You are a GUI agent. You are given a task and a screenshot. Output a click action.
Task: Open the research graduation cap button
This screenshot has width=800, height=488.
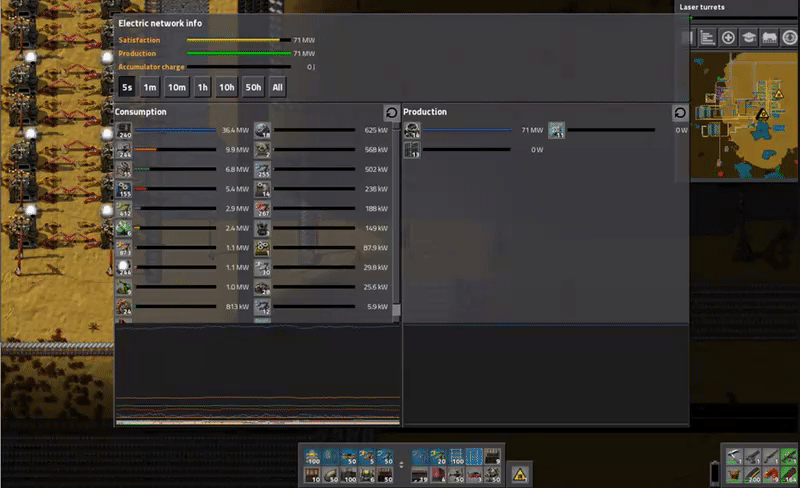click(x=748, y=37)
